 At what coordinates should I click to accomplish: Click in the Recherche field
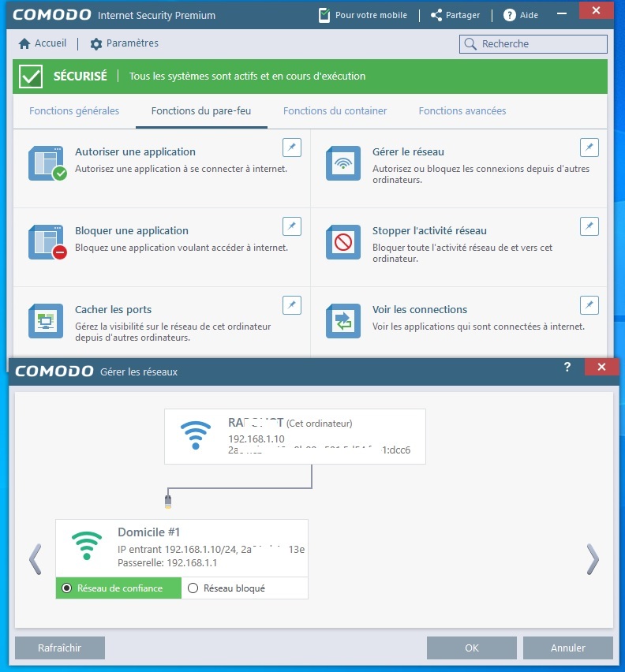(533, 43)
